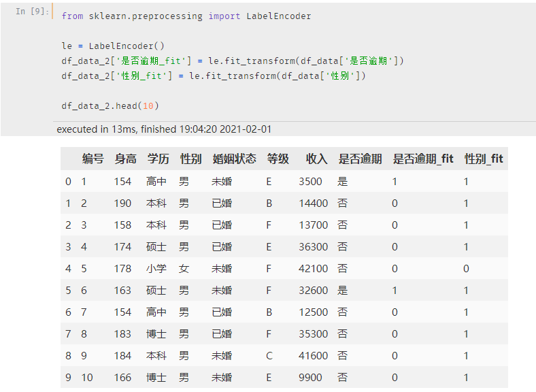
Task: Click income cell 35300
Action: [313, 334]
